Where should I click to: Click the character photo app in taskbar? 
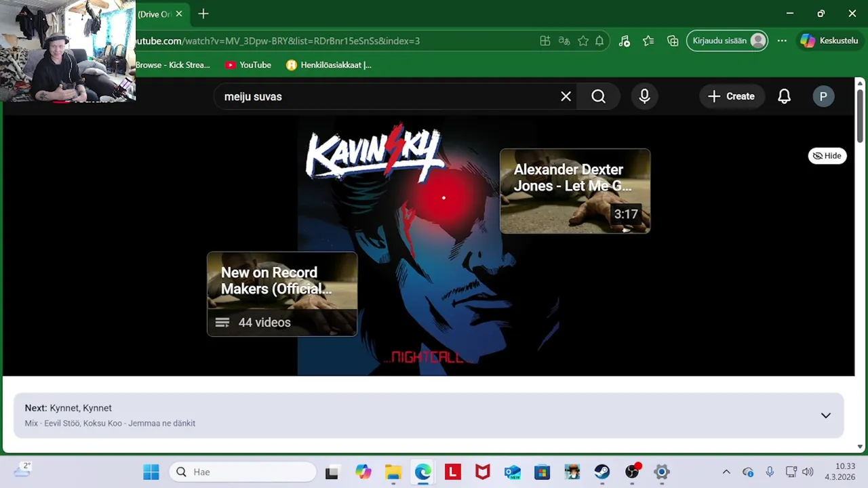[x=572, y=472]
